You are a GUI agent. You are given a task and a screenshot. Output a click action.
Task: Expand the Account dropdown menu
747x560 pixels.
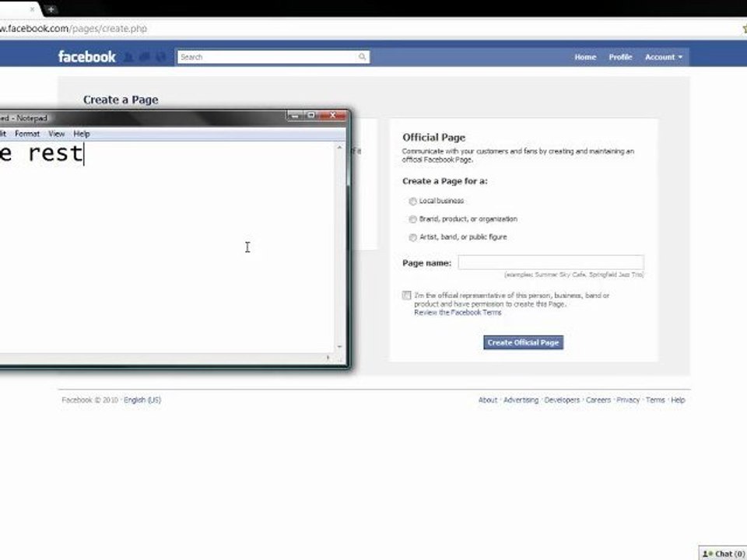(x=664, y=57)
